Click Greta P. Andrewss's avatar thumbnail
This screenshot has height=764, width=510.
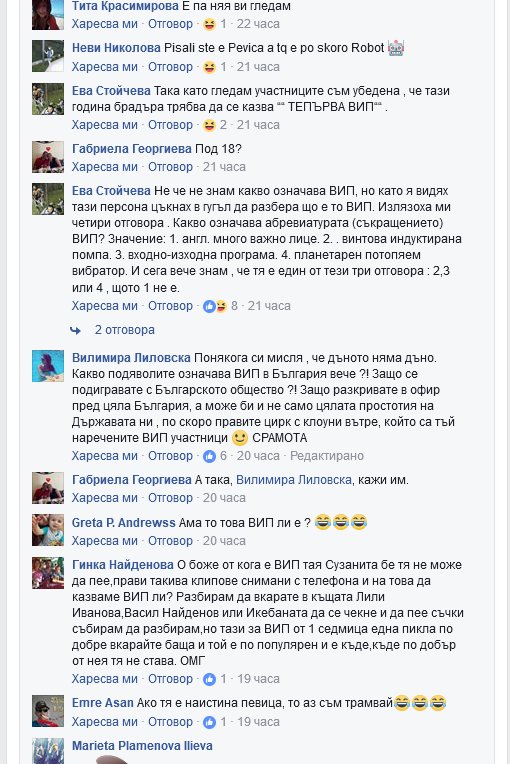click(48, 530)
